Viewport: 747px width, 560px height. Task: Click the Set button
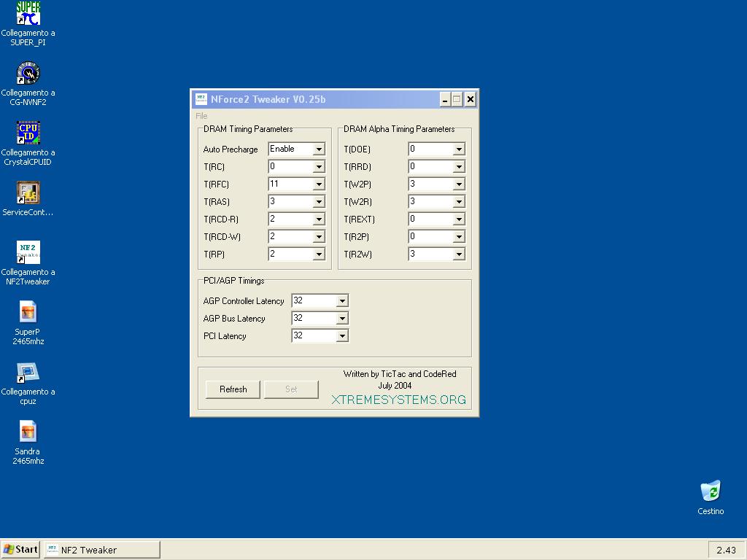point(291,389)
